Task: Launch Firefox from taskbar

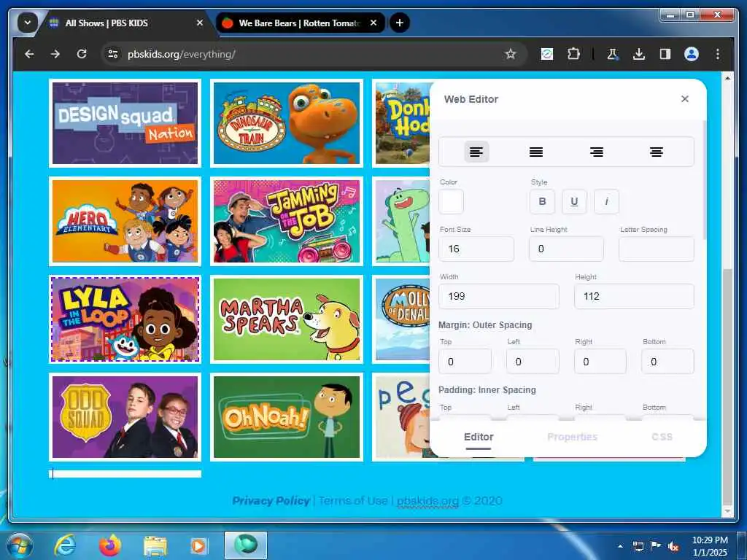Action: tap(109, 545)
